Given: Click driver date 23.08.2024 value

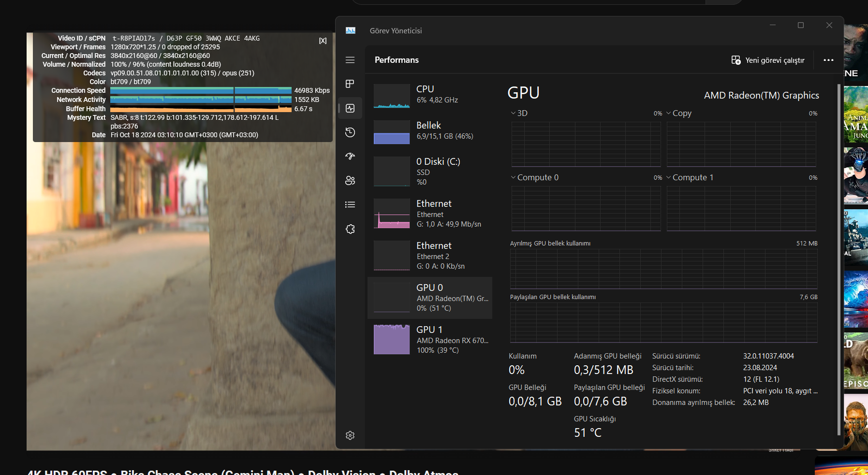Looking at the screenshot, I should pyautogui.click(x=760, y=368).
